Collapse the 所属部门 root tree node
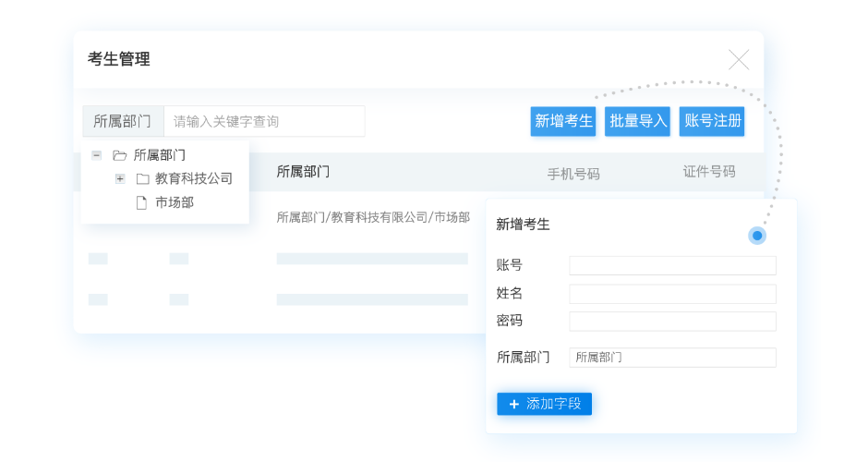This screenshot has width=868, height=462. click(x=96, y=155)
